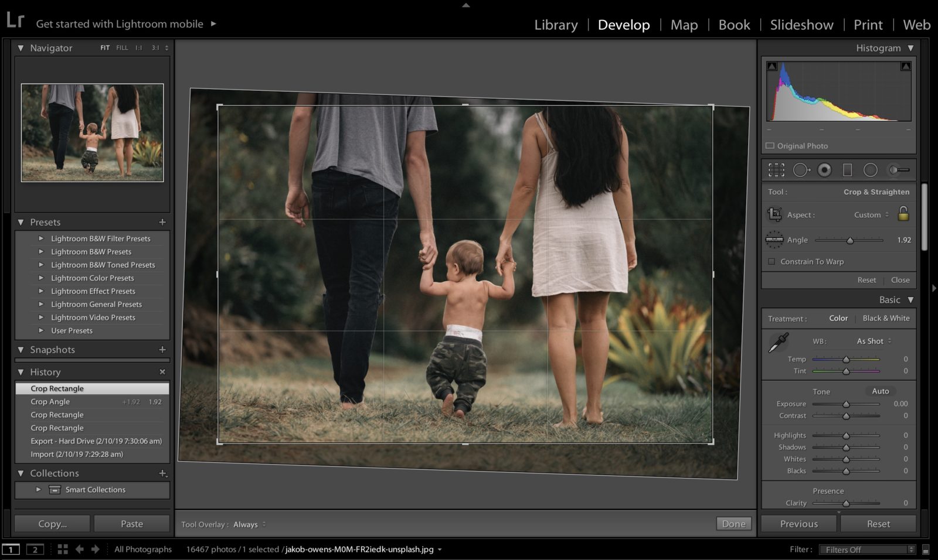Click the grid view icon in the filmstrip toolbar

(x=62, y=549)
